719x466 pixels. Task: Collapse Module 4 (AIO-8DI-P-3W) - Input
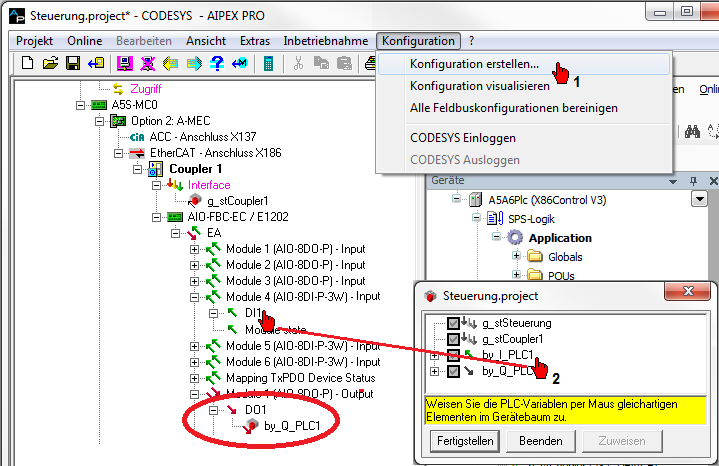(194, 297)
